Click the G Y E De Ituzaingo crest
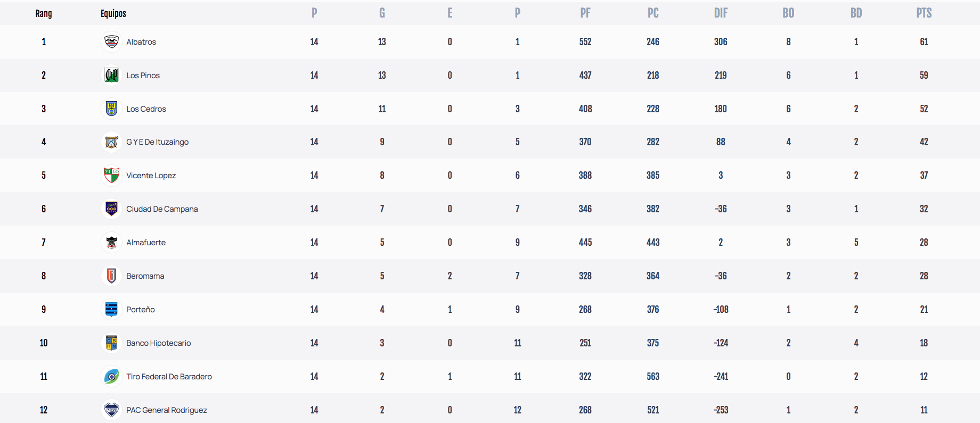This screenshot has height=423, width=980. [x=111, y=142]
